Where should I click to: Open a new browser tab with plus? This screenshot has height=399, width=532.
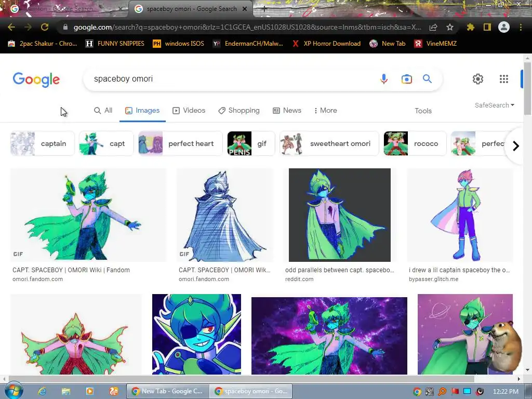264,9
